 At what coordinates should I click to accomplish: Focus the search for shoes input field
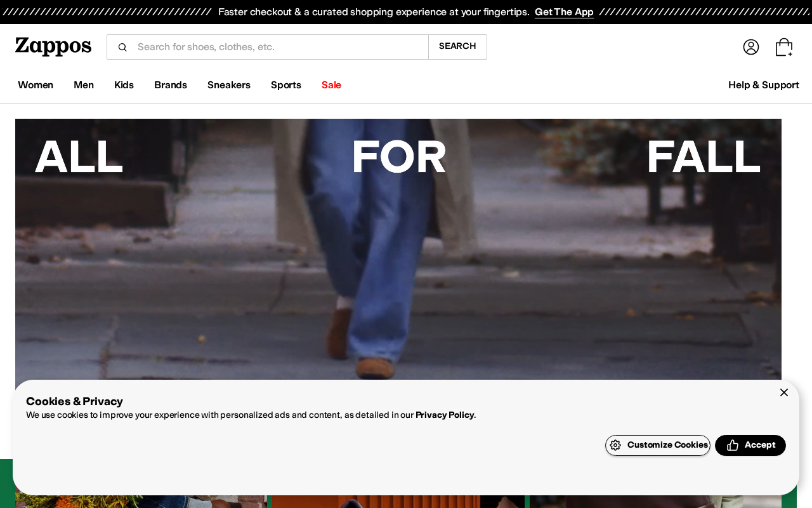(279, 47)
